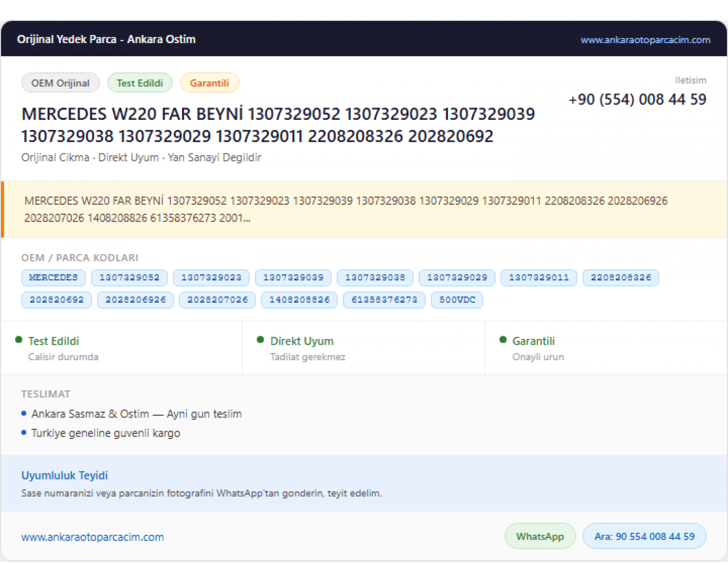Select part code chip 61358376273

click(x=384, y=300)
